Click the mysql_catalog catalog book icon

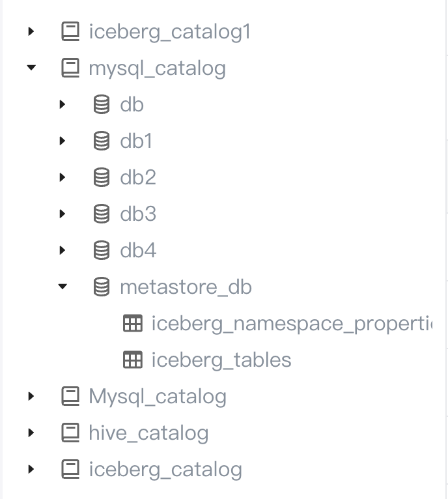click(70, 68)
